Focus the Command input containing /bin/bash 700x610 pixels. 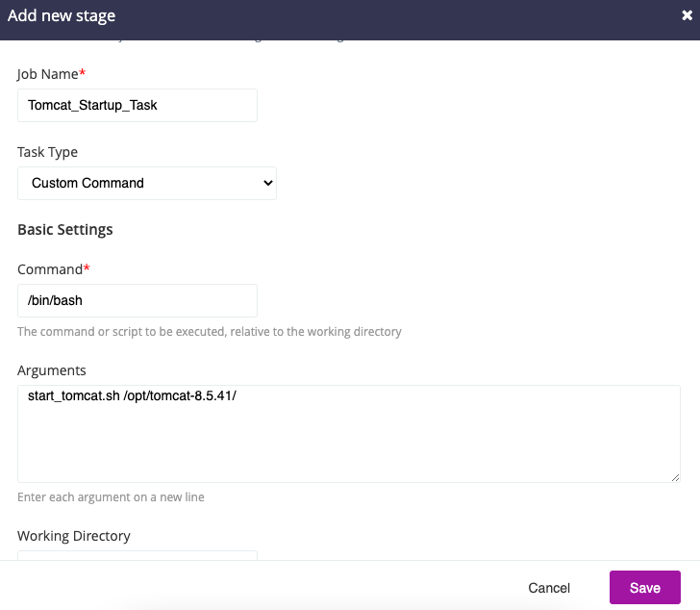137,300
